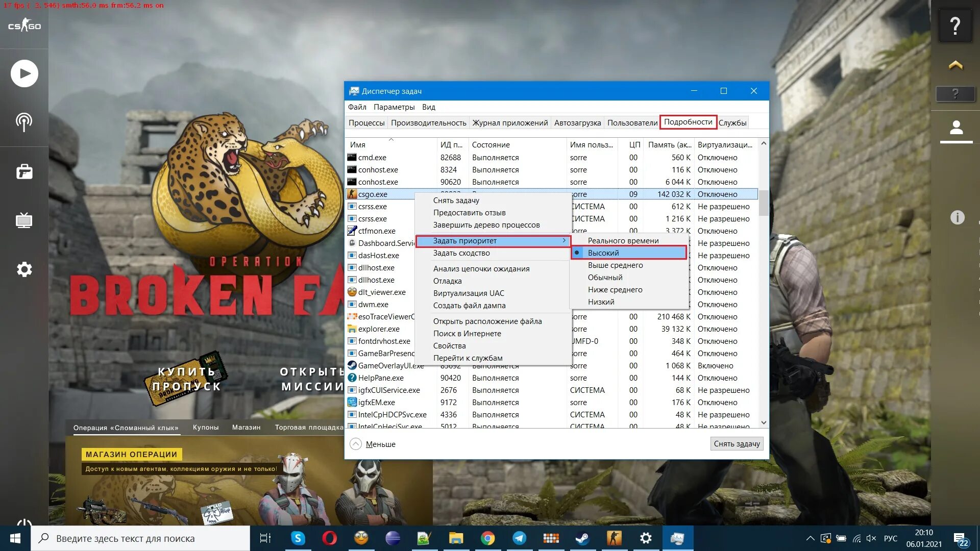
Task: Click the Windows search box
Action: pos(141,538)
